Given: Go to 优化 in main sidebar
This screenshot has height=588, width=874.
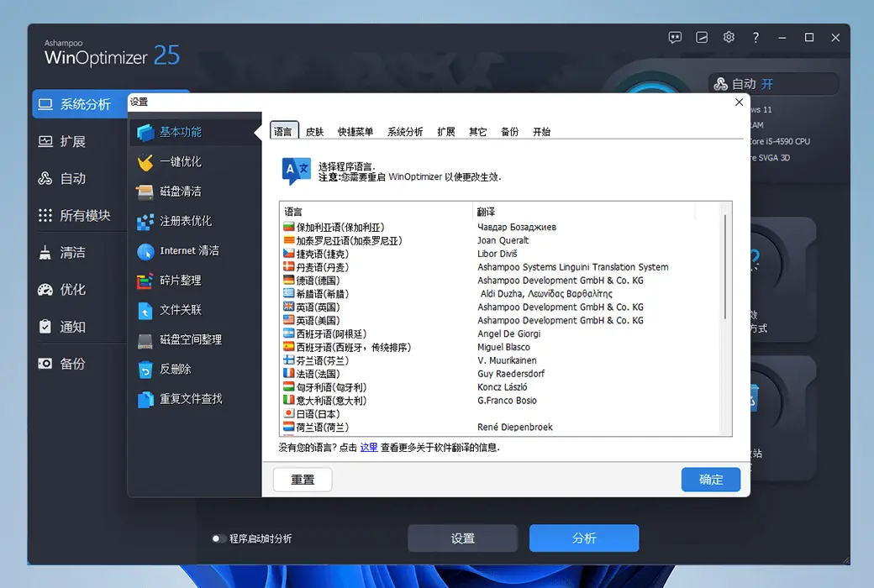Looking at the screenshot, I should coord(80,290).
